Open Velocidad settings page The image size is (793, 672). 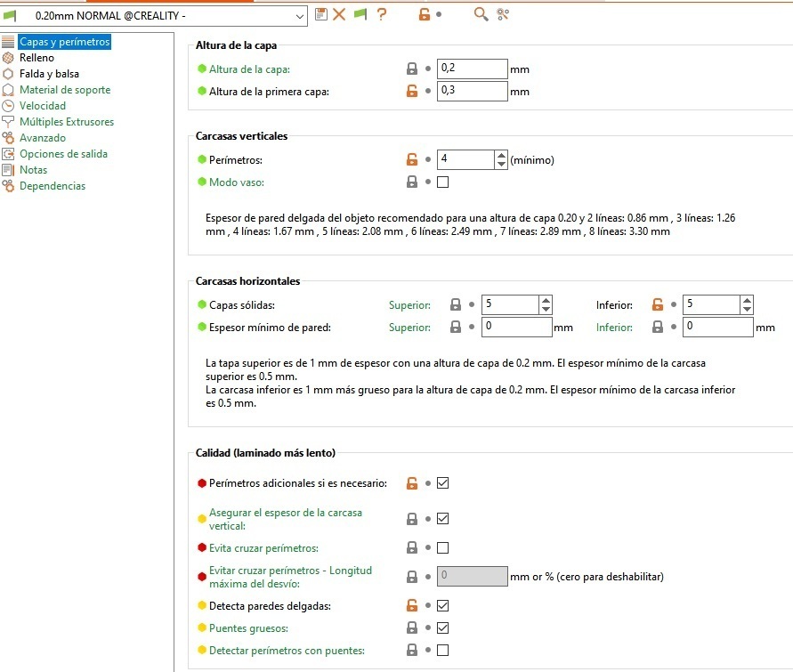click(43, 106)
